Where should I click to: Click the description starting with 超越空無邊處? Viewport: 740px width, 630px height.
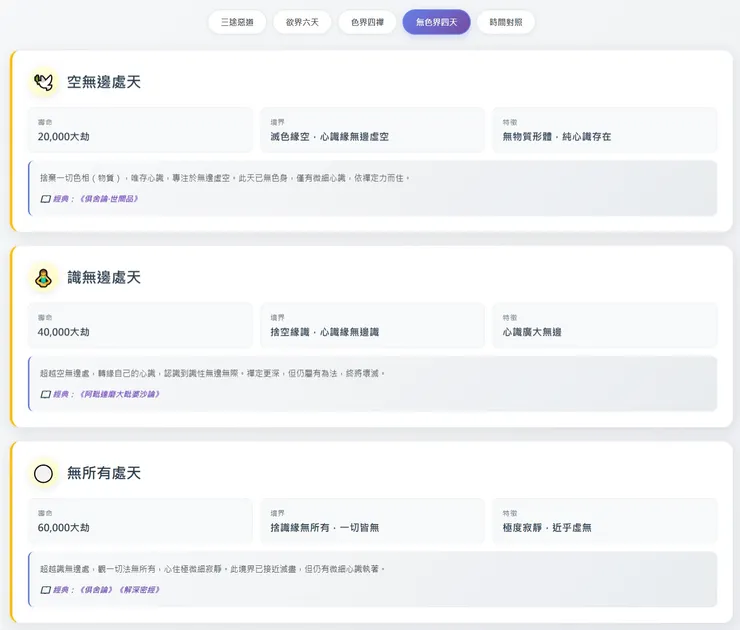(x=213, y=373)
